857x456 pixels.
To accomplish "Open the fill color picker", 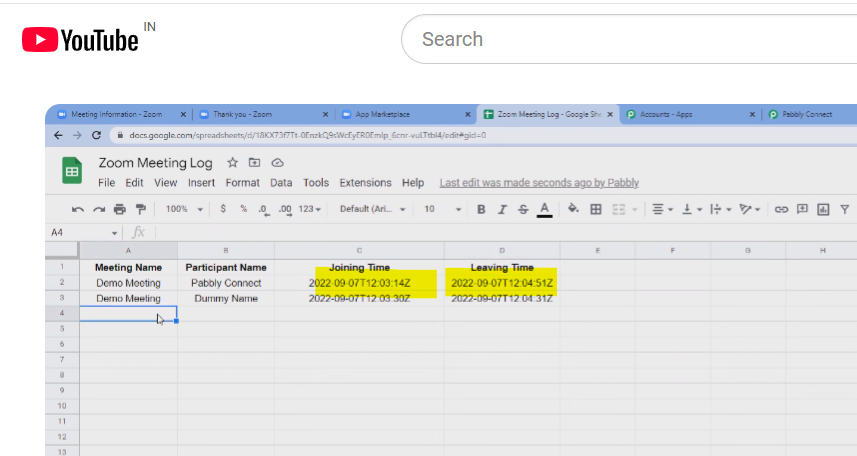I will 573,209.
